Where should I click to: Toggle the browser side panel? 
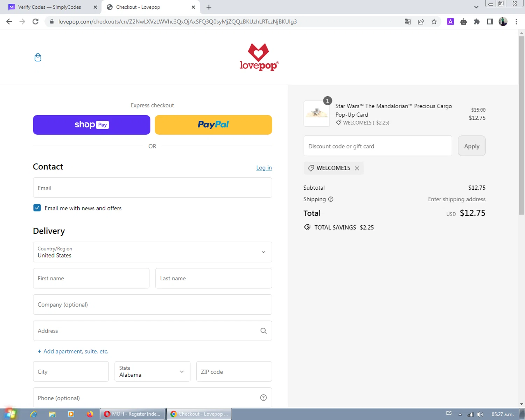490,22
